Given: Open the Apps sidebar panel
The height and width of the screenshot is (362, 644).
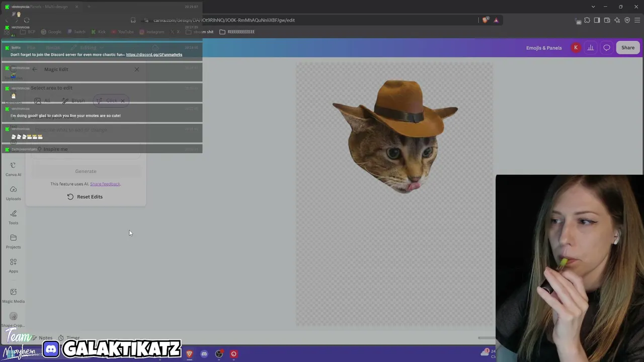Looking at the screenshot, I should tap(13, 266).
